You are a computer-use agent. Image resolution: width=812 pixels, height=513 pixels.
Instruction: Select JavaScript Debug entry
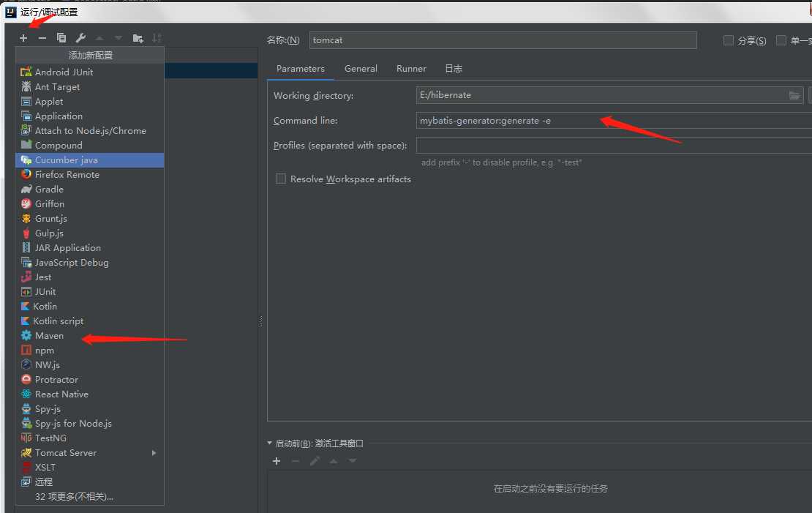pos(89,262)
